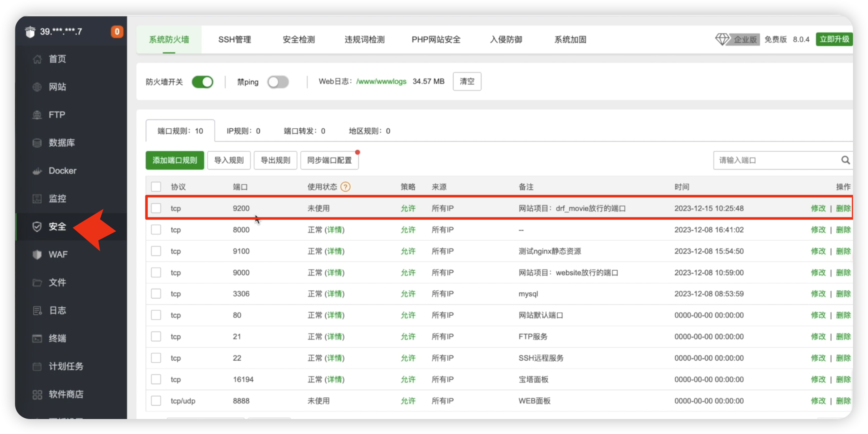Open the PHP网站安全 tab
This screenshot has width=868, height=434.
436,40
